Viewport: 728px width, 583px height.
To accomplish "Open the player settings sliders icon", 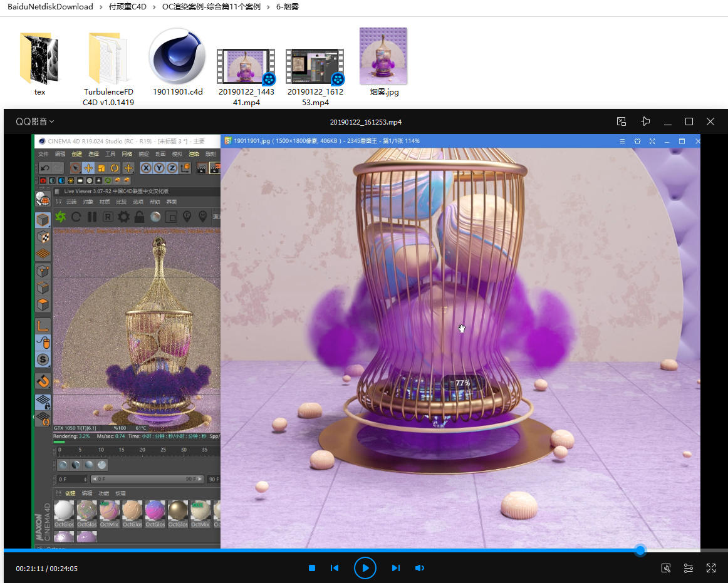I will point(689,568).
